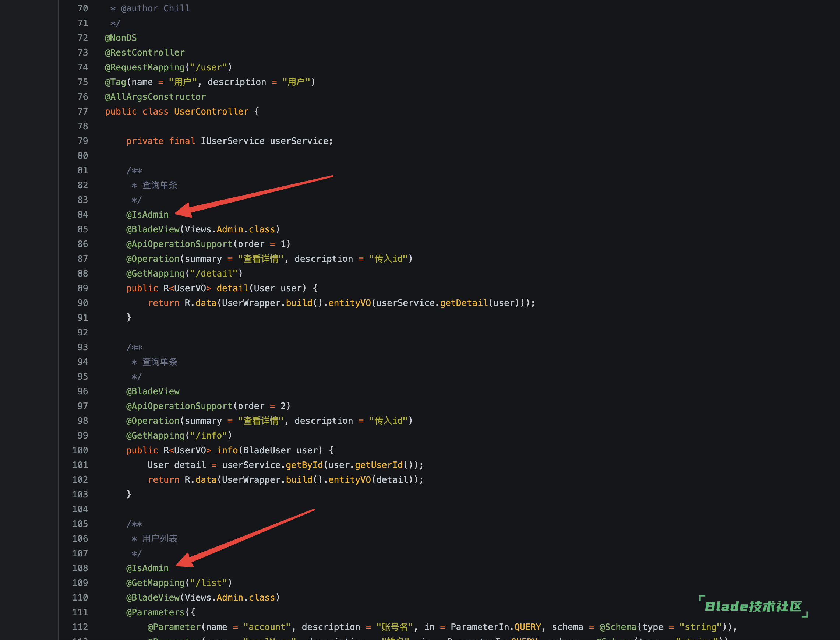Viewport: 840px width, 640px height.
Task: Click the getById method call
Action: tap(304, 465)
